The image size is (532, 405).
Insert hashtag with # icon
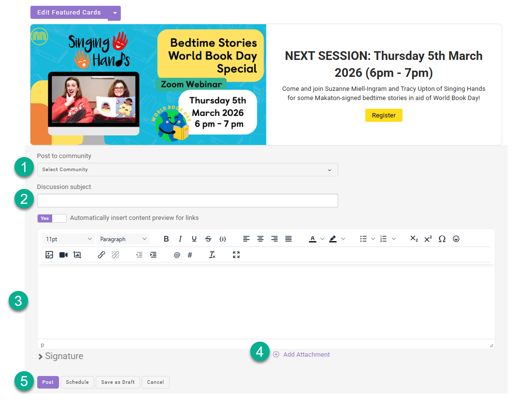pos(190,255)
